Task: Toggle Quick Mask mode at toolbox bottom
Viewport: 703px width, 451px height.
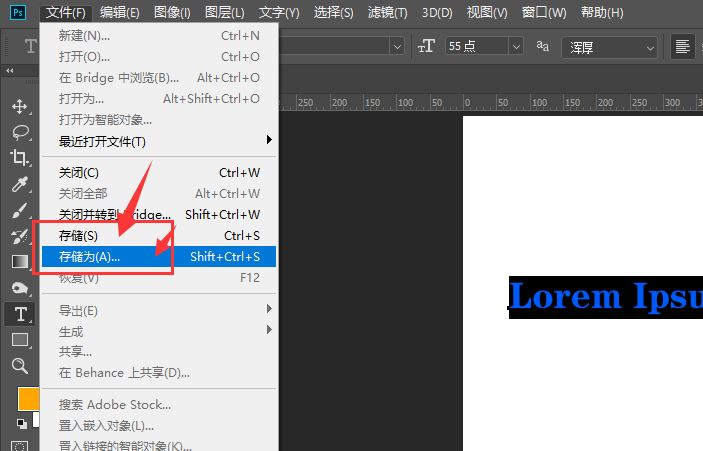Action: [x=19, y=444]
